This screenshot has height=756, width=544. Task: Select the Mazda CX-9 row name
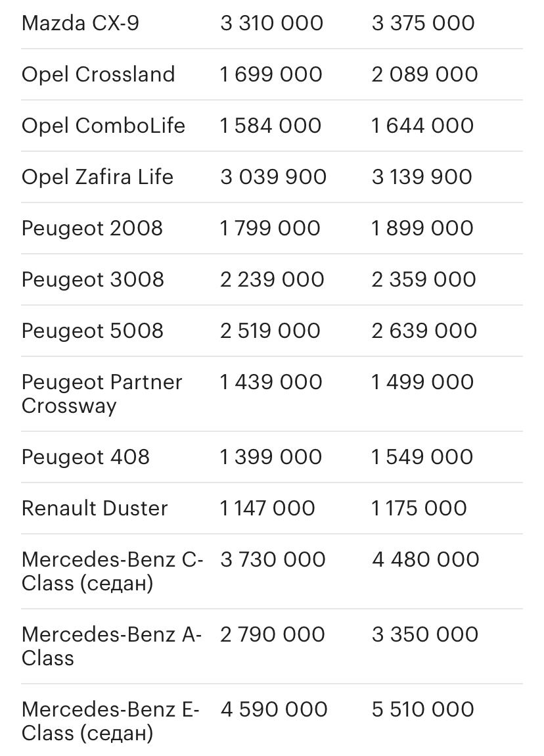(x=80, y=23)
